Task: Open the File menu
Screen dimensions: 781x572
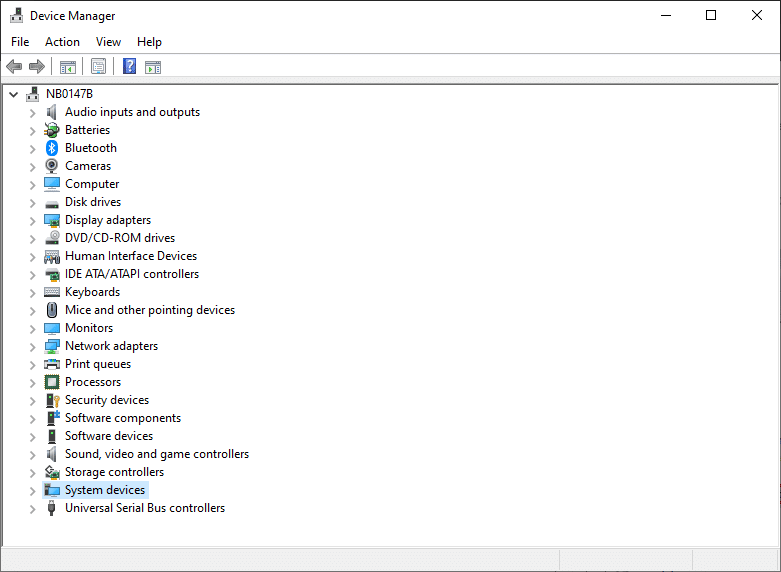Action: pyautogui.click(x=20, y=42)
